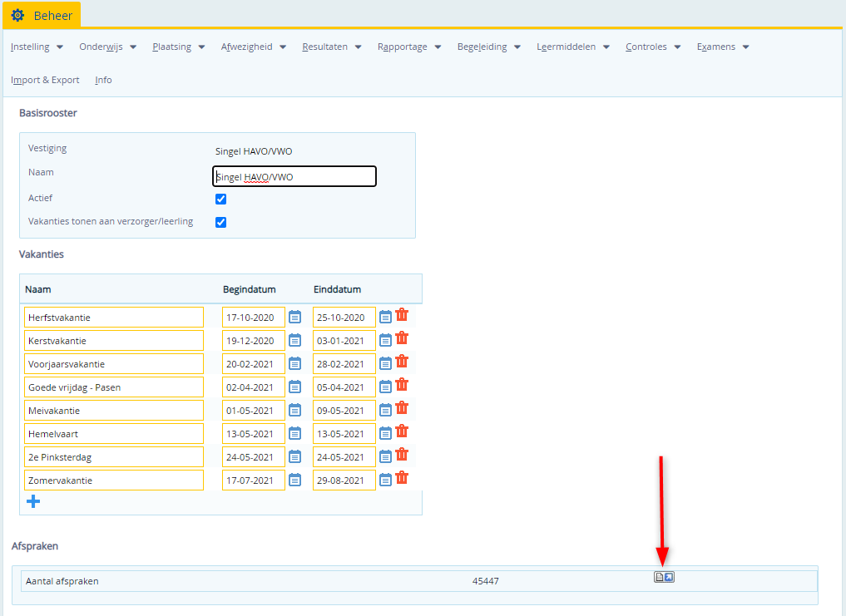This screenshot has width=846, height=616.
Task: Click the Vestiging value Singel HAVO/VWO text
Action: point(254,151)
